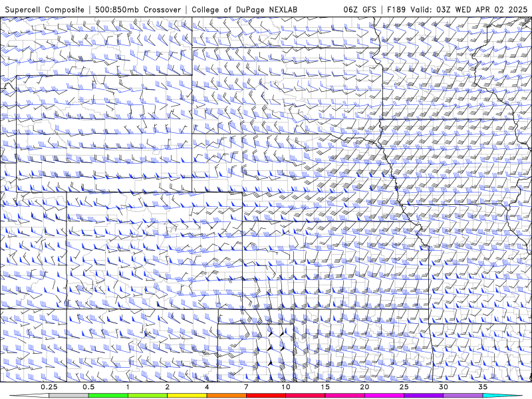Select the cyan arrow end of color bar
This screenshot has width=532, height=399.
(503, 396)
